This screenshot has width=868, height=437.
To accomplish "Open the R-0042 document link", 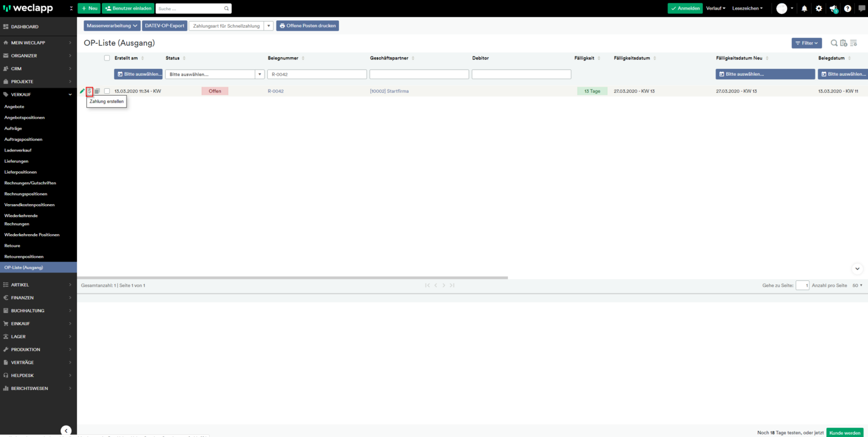I will click(276, 91).
